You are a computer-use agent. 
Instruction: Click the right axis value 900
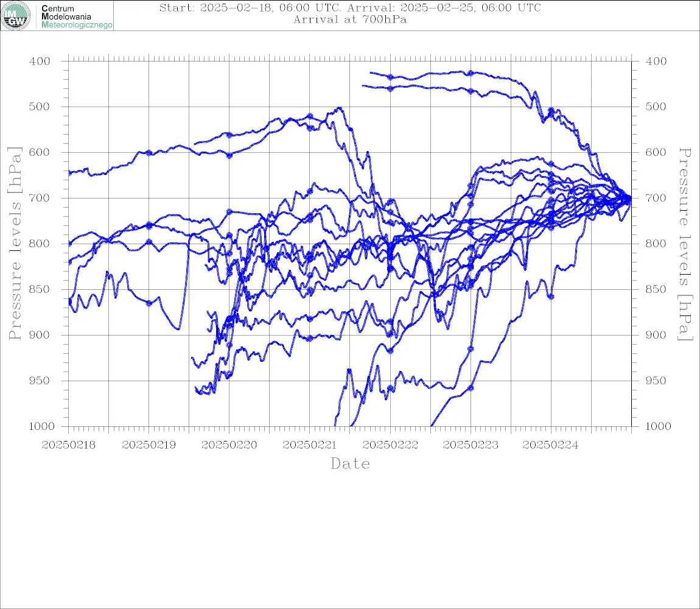click(656, 335)
